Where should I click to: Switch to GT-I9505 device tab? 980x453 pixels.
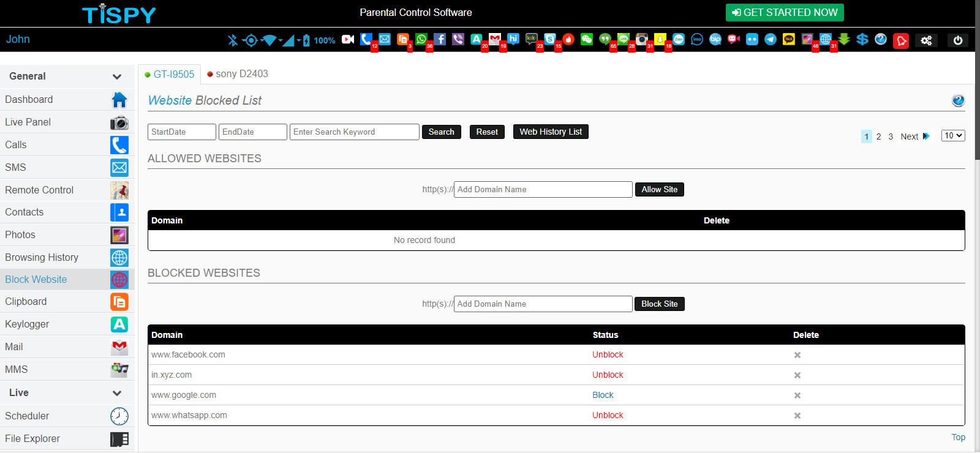(x=170, y=74)
